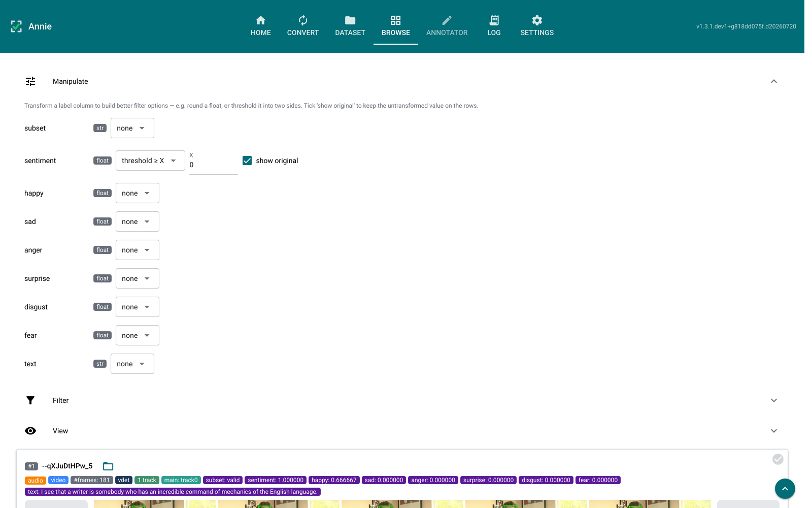Go to the Home tab
Viewport: 812px width, 508px height.
(x=261, y=26)
